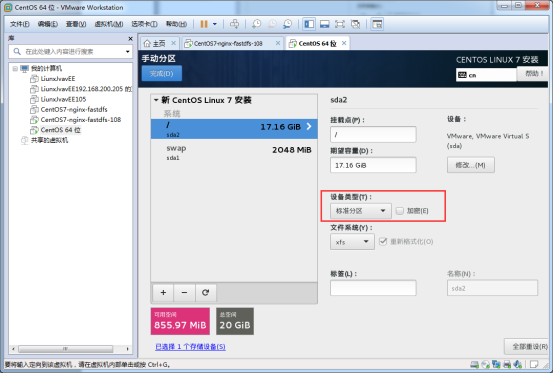
Task: Click the greyed revert to snapshot icon
Action: click(x=272, y=24)
